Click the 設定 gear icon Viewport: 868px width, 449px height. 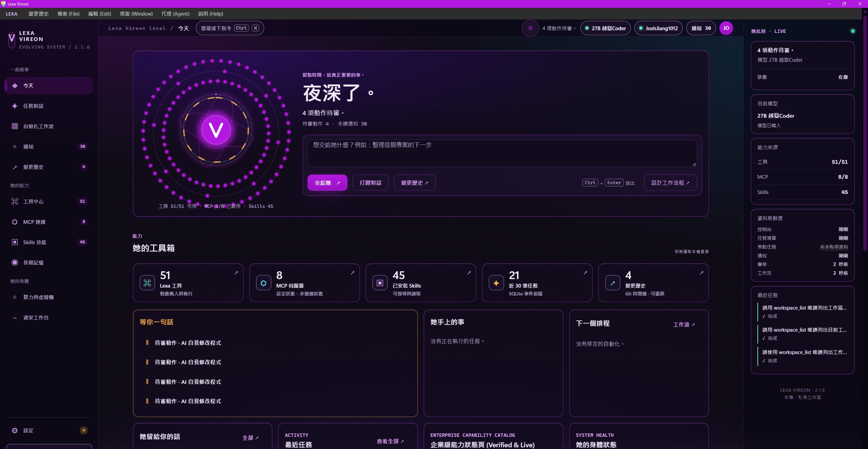pyautogui.click(x=15, y=430)
